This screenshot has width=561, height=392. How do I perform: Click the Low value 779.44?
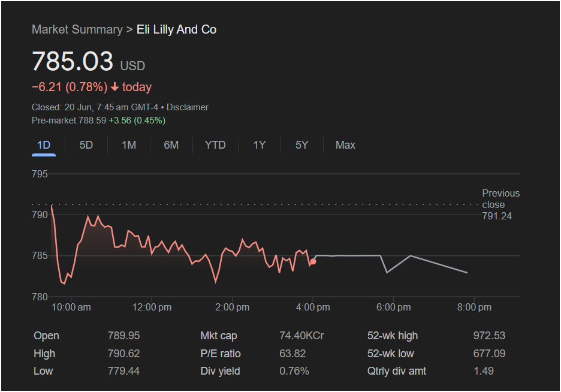pos(124,371)
